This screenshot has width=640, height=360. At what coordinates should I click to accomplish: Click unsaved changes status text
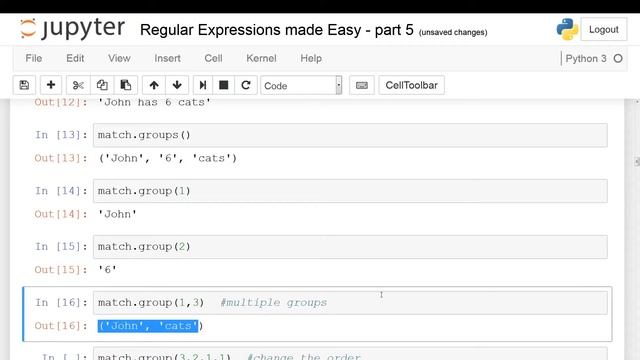(453, 32)
